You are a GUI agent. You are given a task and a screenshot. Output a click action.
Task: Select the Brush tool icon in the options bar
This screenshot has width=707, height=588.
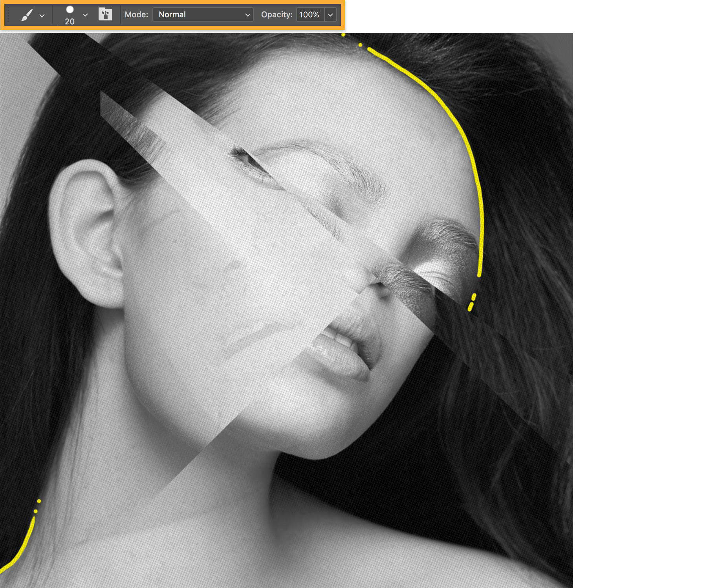26,15
